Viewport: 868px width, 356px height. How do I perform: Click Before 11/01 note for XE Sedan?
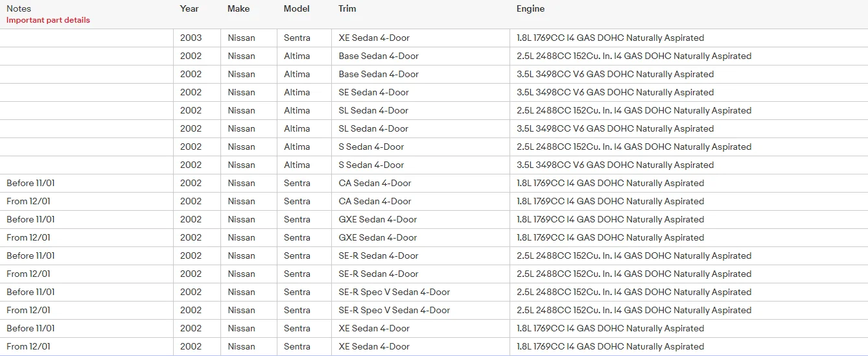point(30,328)
